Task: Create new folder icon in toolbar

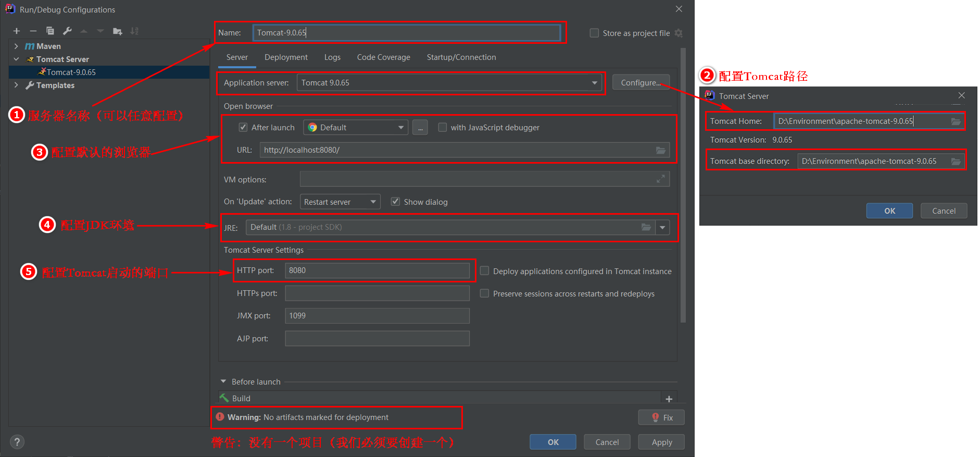Action: tap(118, 31)
